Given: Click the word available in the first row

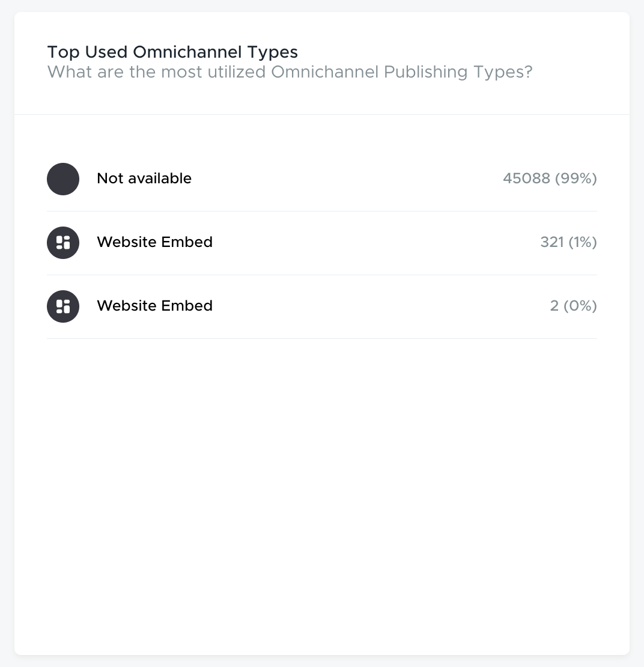Looking at the screenshot, I should [x=160, y=178].
